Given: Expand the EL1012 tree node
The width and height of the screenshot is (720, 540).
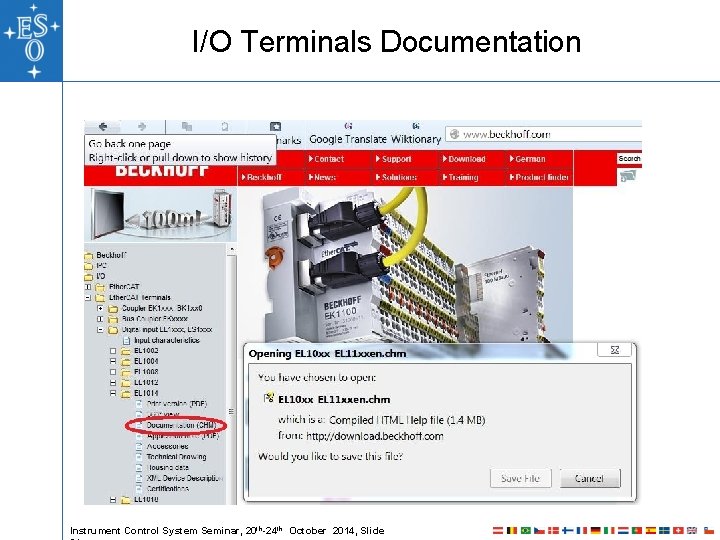Looking at the screenshot, I should click(x=113, y=382).
